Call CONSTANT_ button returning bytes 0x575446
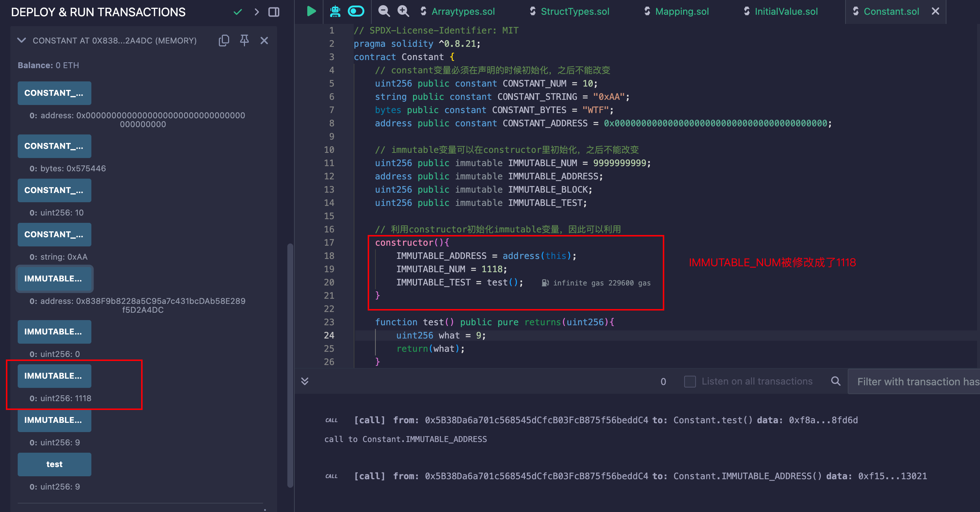980x512 pixels. click(55, 147)
